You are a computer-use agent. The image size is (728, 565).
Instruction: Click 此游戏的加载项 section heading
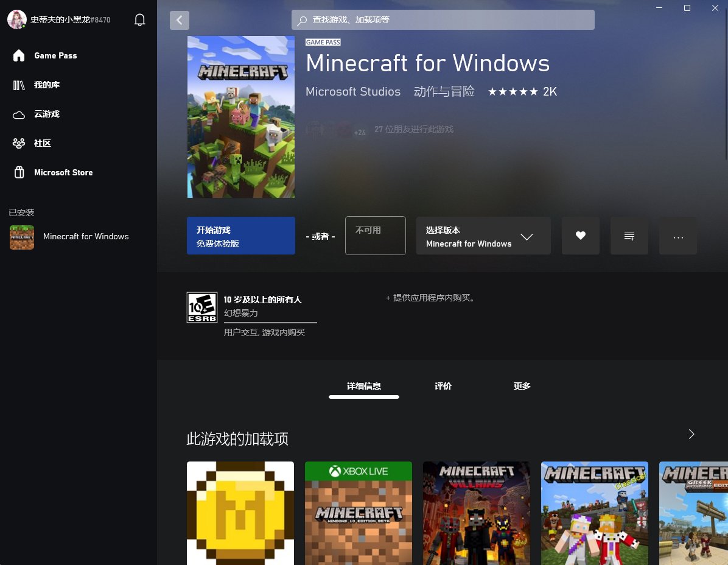[237, 439]
